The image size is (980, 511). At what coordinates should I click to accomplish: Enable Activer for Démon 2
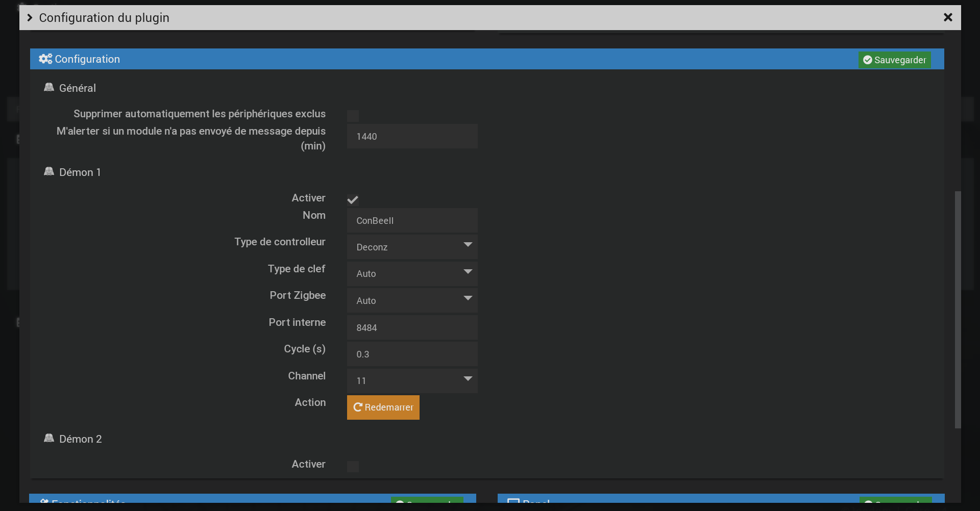click(x=353, y=467)
